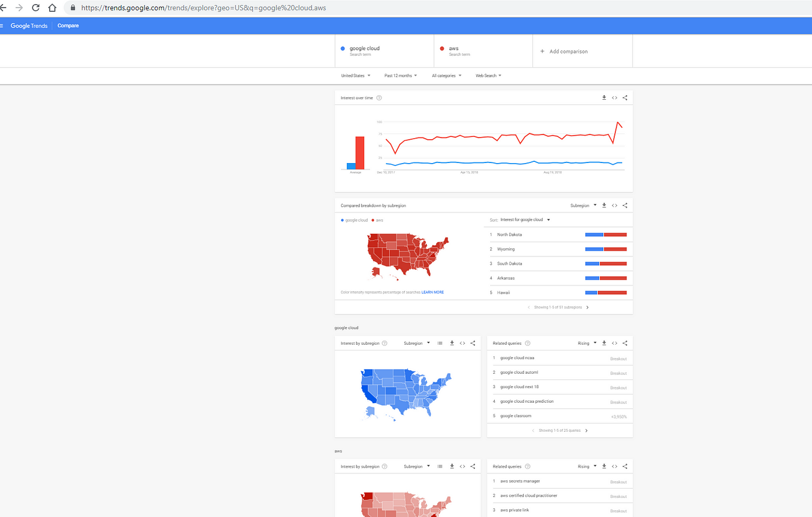Click the red Average bar in chart

pyautogui.click(x=360, y=153)
